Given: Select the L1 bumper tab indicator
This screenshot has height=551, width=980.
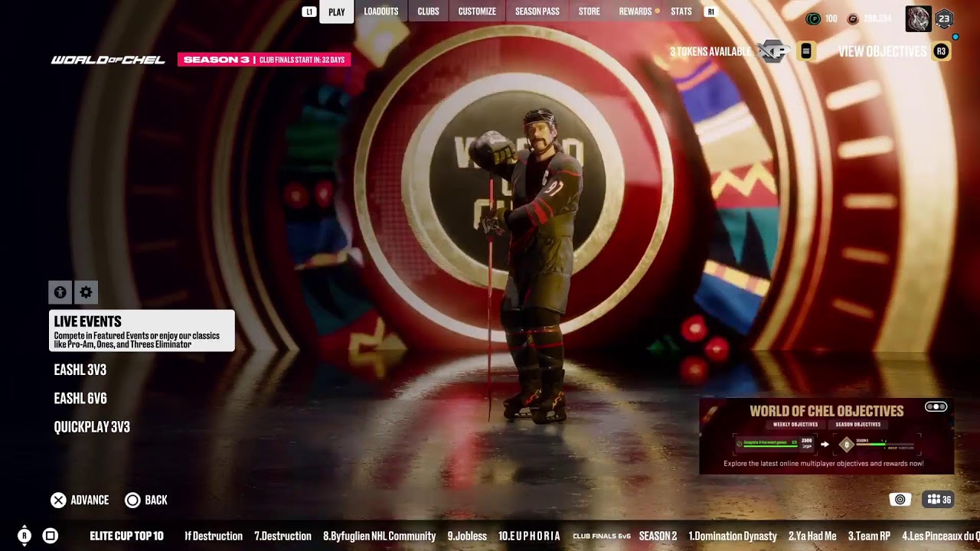Looking at the screenshot, I should (309, 11).
